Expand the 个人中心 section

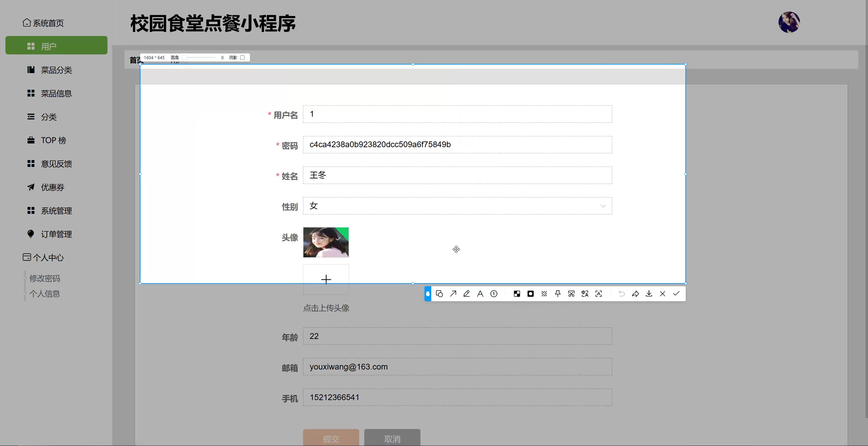[x=48, y=258]
